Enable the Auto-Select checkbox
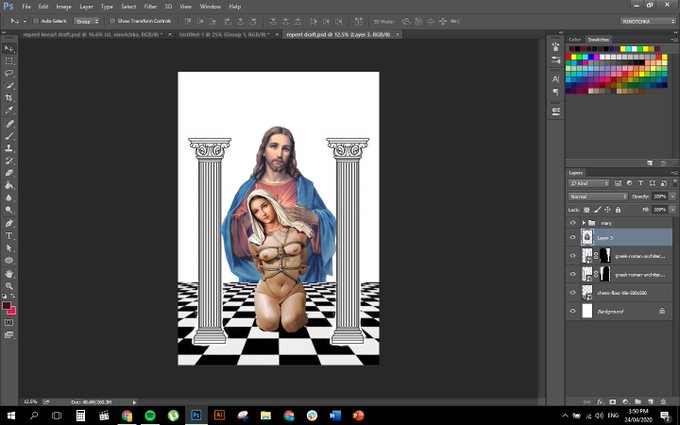 [36, 21]
